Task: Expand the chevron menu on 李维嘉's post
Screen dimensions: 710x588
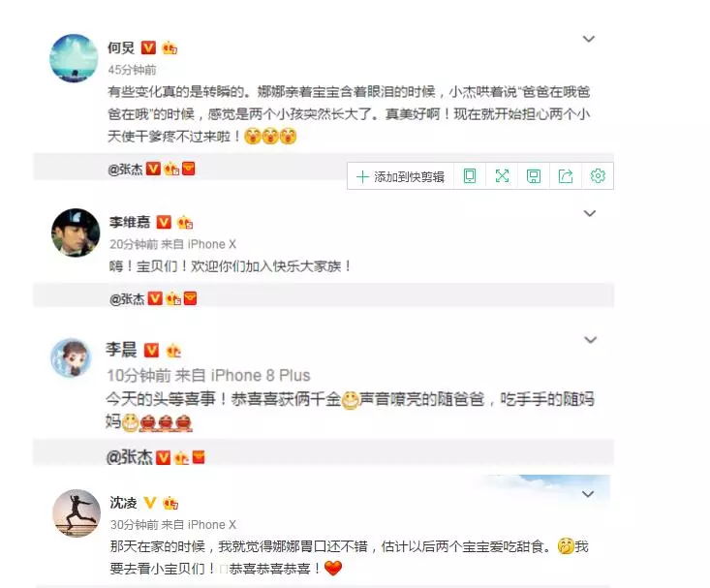Action: point(589,213)
